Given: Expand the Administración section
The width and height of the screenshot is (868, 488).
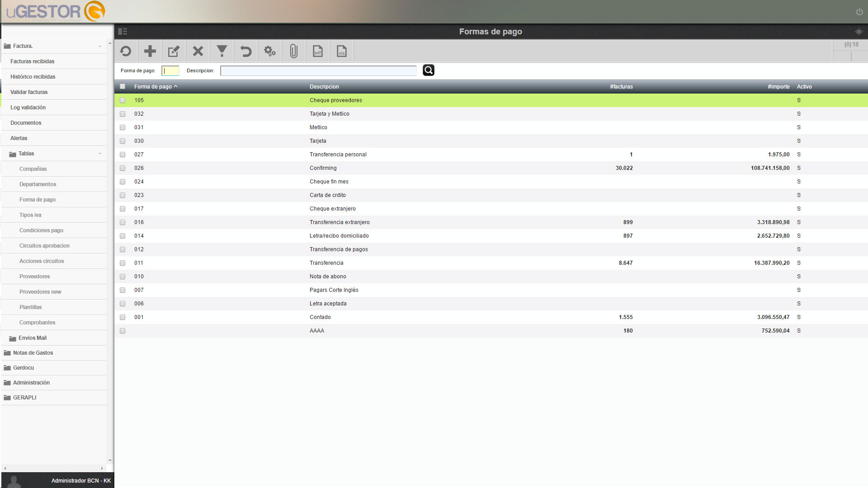Looking at the screenshot, I should [31, 383].
